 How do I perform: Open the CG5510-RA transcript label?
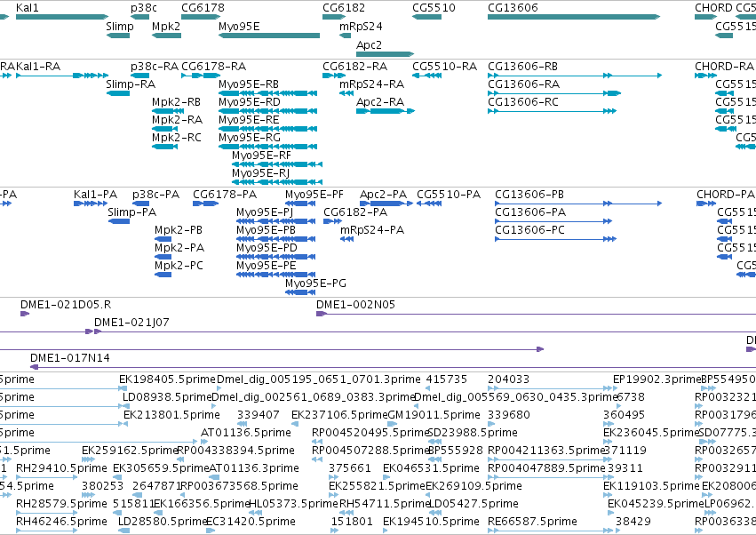click(444, 66)
